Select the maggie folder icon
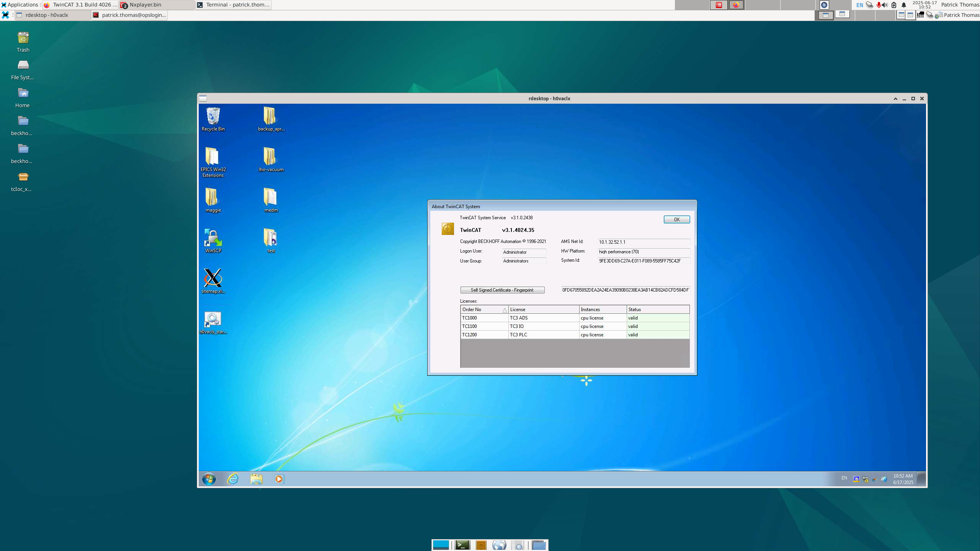Image resolution: width=980 pixels, height=551 pixels. 213,201
